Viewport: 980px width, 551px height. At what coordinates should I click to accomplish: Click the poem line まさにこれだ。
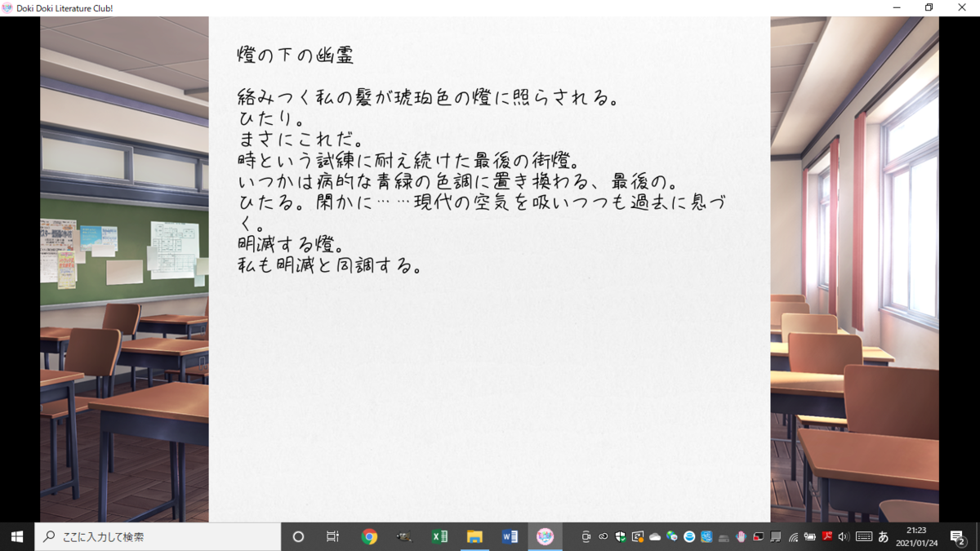tap(302, 140)
